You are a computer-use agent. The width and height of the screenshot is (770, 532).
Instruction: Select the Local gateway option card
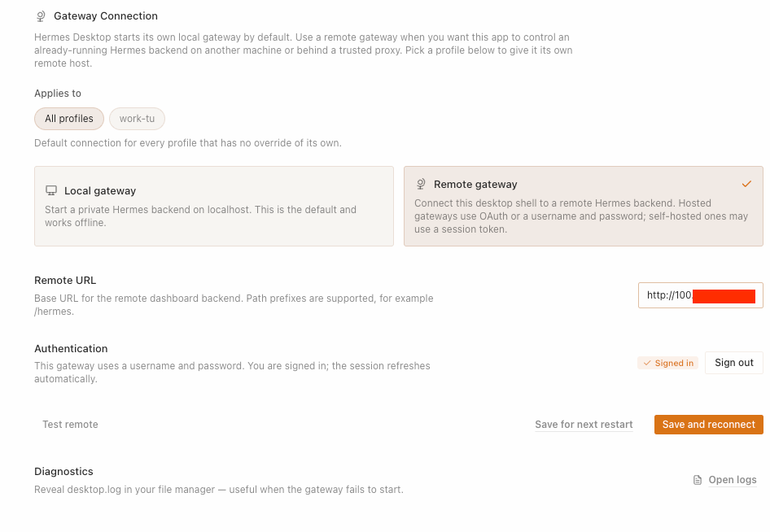(x=214, y=206)
